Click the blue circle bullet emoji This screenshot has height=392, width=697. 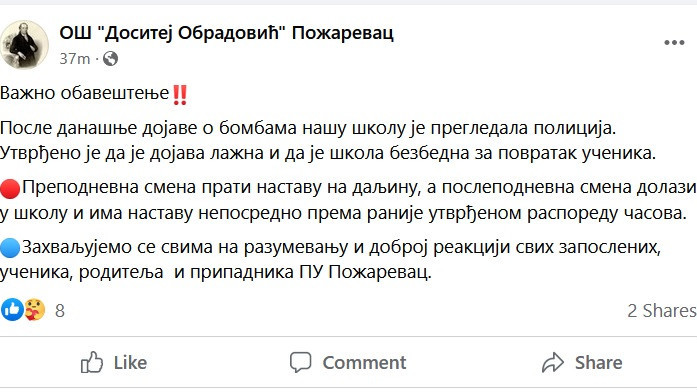[10, 248]
